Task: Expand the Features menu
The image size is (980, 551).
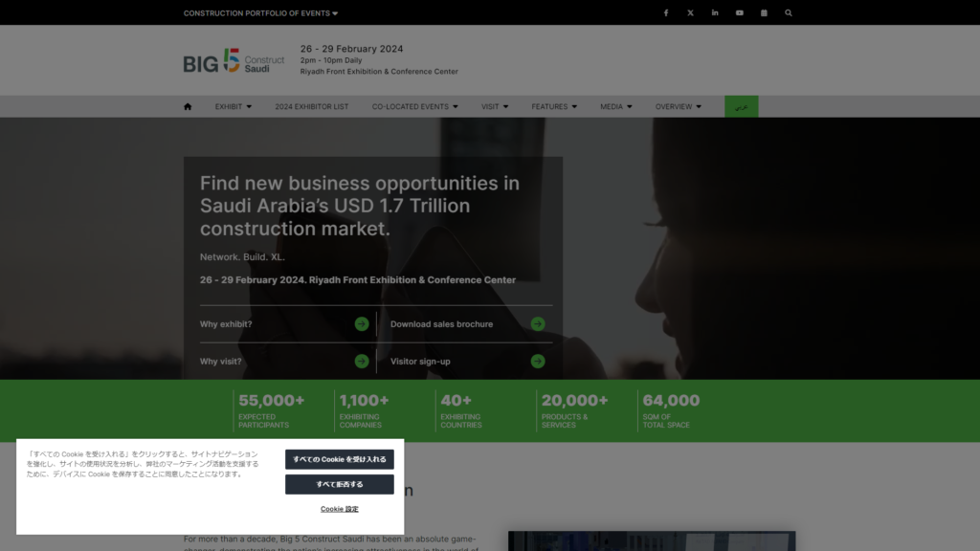Action: click(554, 107)
